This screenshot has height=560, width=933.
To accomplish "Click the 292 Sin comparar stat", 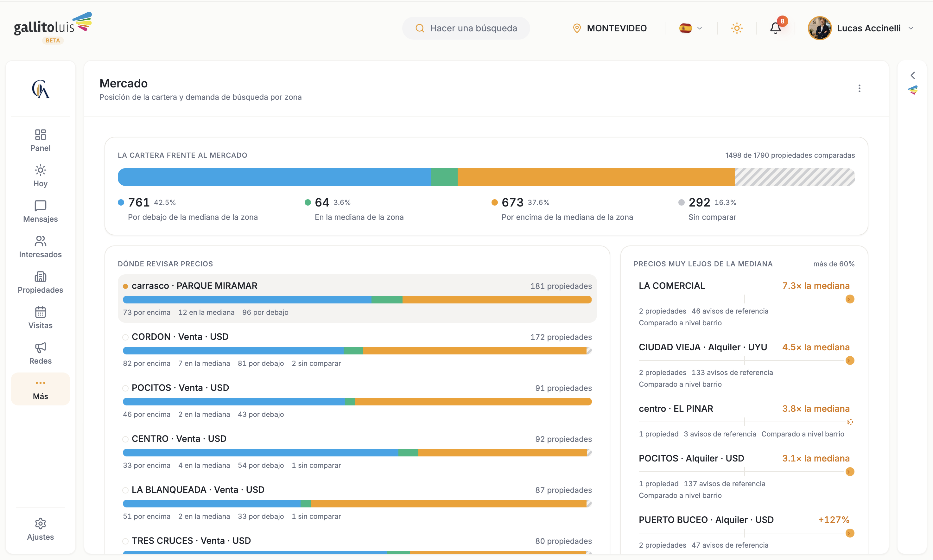I will point(708,209).
